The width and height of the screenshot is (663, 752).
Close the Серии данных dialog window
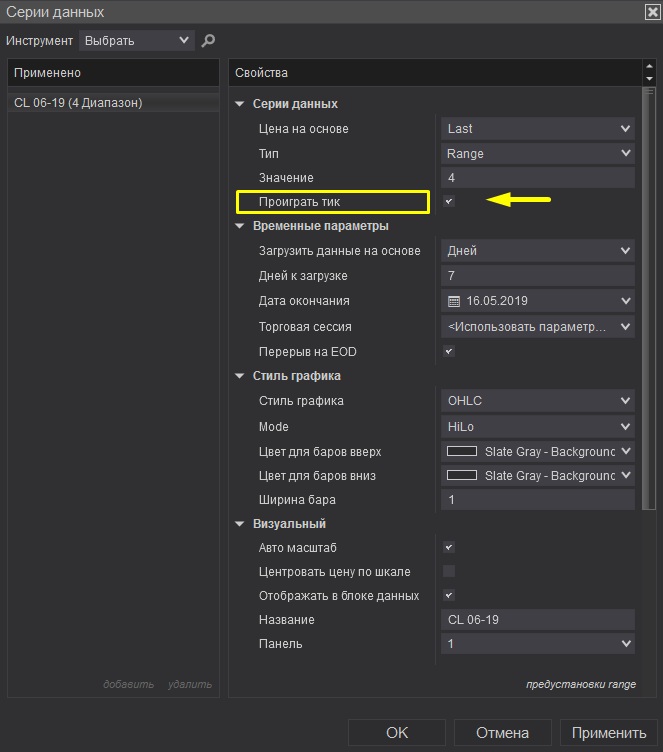click(652, 11)
